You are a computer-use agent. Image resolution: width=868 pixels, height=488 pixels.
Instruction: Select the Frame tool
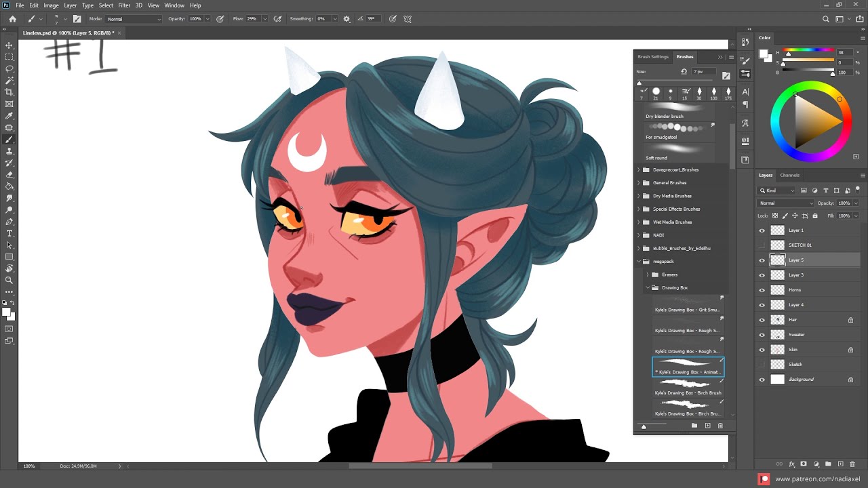pyautogui.click(x=9, y=104)
